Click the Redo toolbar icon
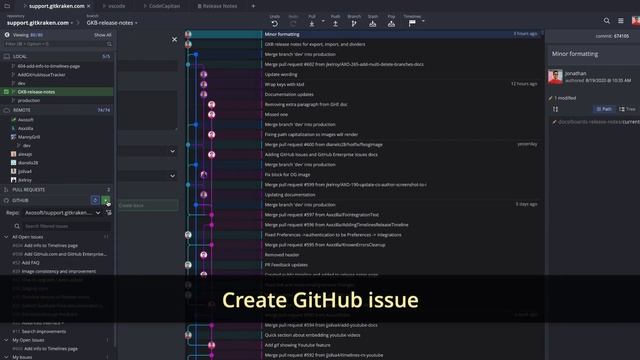This screenshot has width=640, height=360. pyautogui.click(x=293, y=24)
